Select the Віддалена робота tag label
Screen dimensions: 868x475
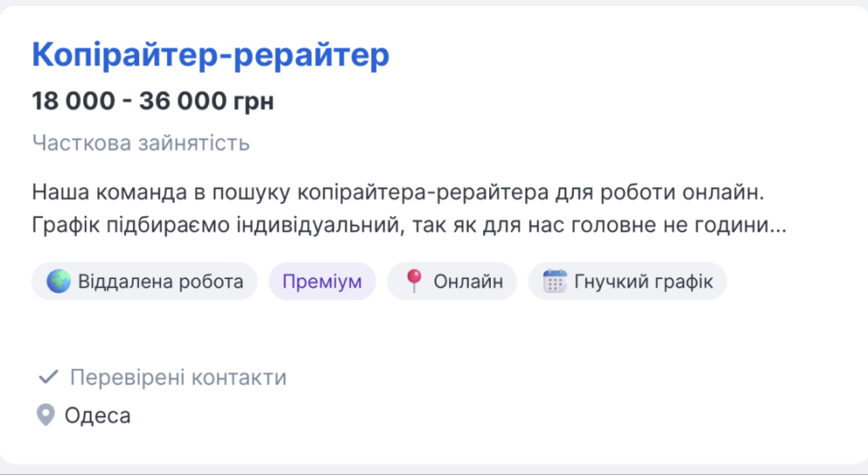160,282
